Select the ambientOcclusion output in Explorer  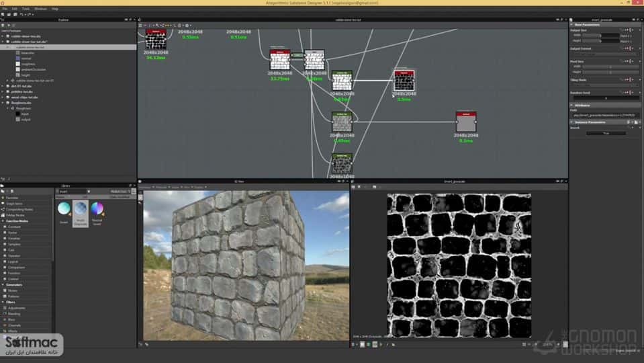(34, 69)
